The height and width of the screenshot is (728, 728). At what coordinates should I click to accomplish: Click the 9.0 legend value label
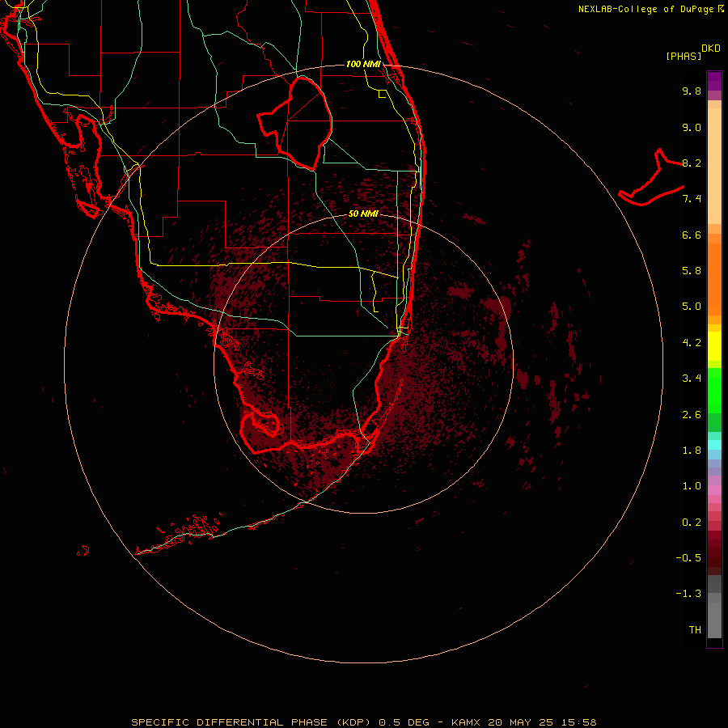[x=692, y=127]
